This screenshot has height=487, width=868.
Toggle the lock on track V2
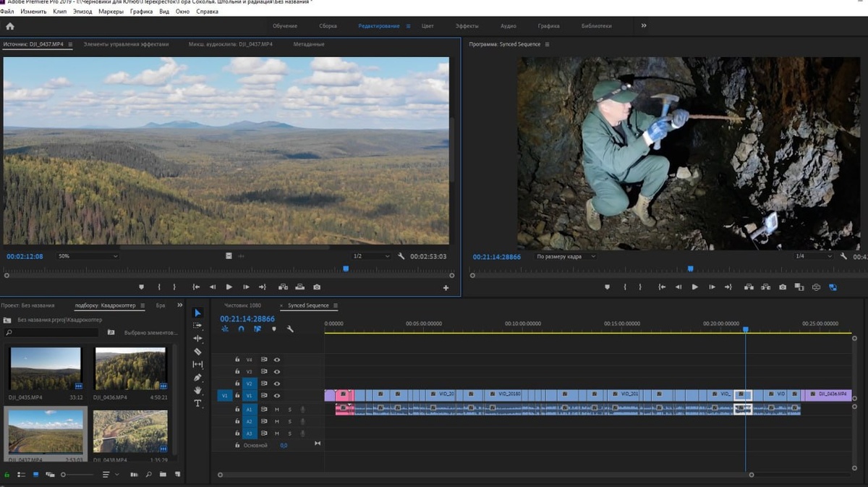[237, 384]
